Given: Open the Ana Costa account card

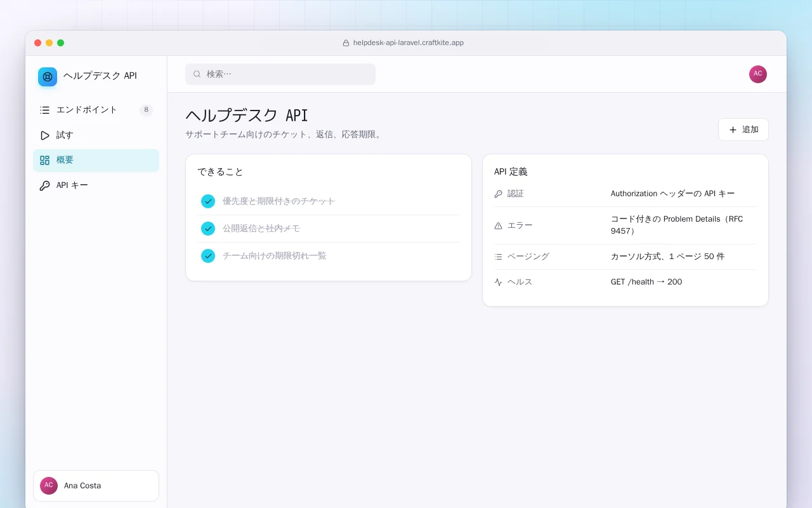Looking at the screenshot, I should coord(96,486).
